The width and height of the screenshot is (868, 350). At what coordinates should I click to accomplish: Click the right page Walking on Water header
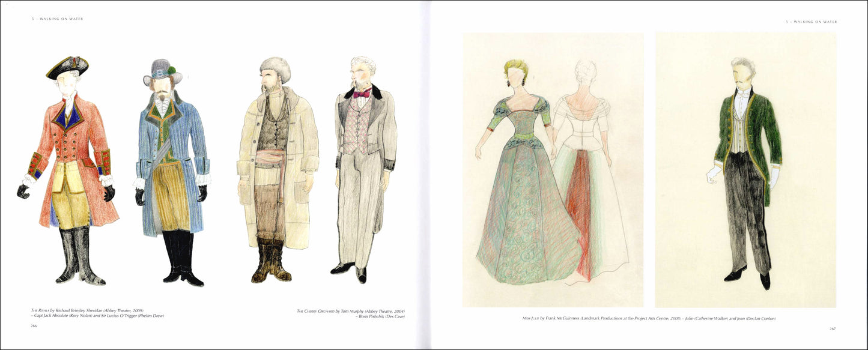click(x=811, y=22)
